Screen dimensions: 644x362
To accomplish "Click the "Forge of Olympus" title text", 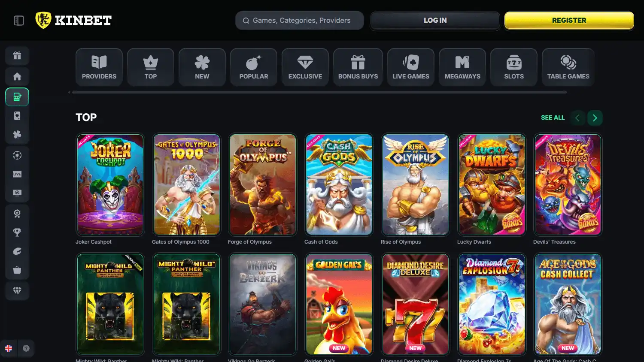I will click(x=250, y=242).
